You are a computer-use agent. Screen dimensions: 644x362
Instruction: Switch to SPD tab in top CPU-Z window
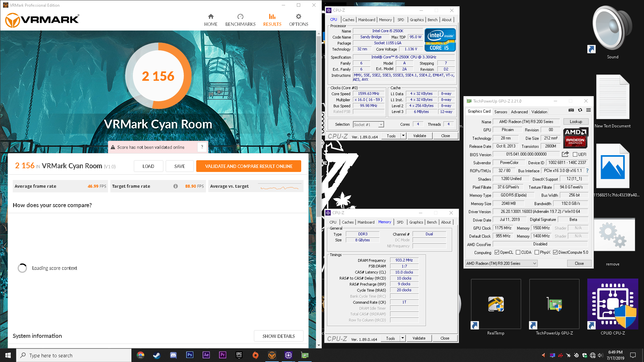click(x=400, y=20)
